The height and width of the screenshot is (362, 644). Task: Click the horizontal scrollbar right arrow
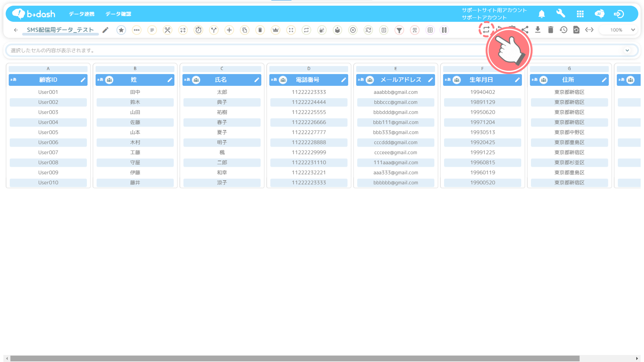(x=637, y=358)
